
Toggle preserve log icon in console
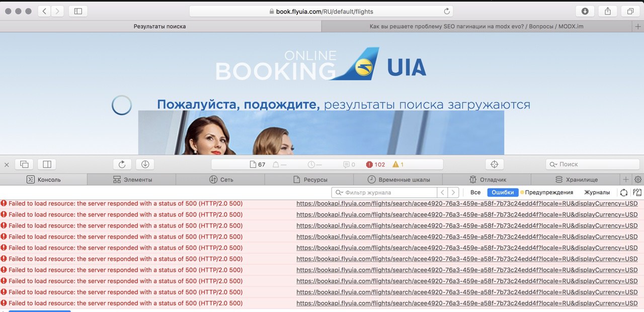point(624,192)
